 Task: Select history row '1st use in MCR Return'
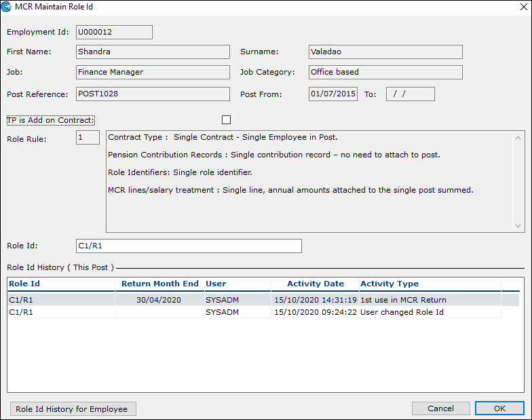tap(263, 300)
